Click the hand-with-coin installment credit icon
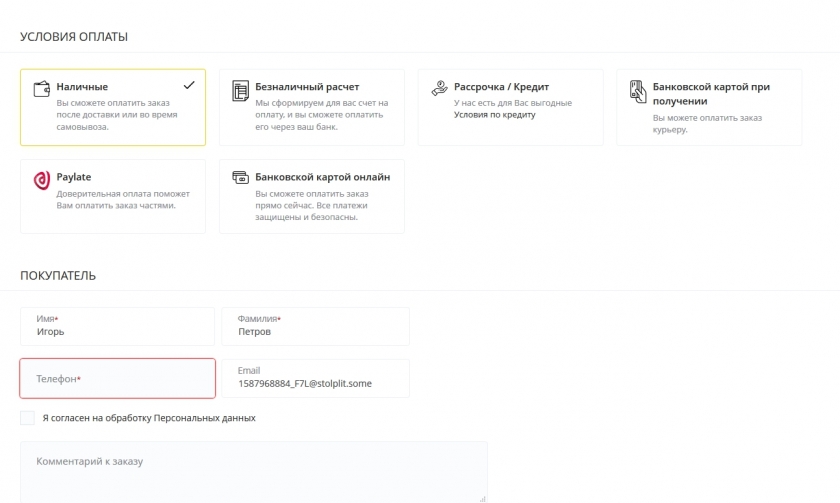The image size is (840, 503). [x=439, y=88]
